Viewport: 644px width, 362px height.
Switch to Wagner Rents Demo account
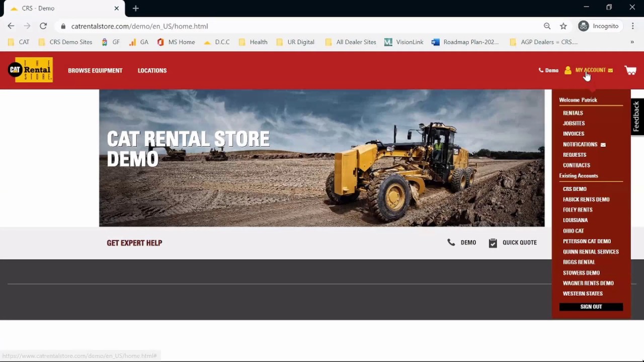click(588, 283)
